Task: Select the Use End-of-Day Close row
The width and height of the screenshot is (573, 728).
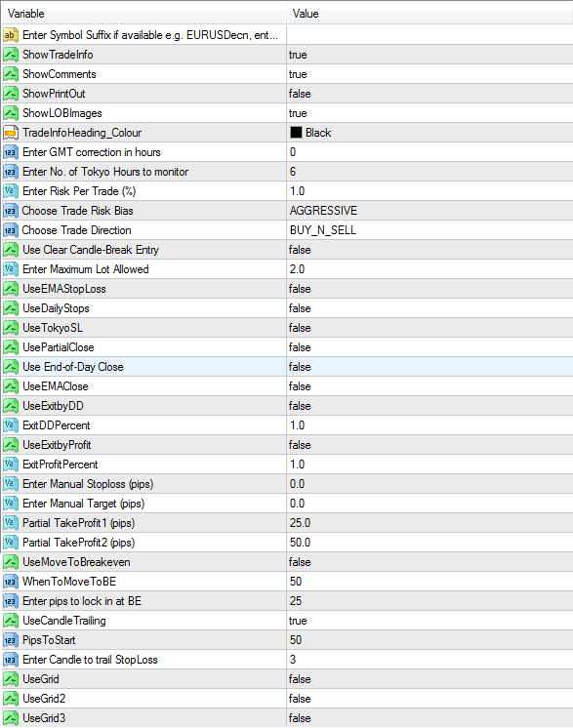Action: click(287, 366)
